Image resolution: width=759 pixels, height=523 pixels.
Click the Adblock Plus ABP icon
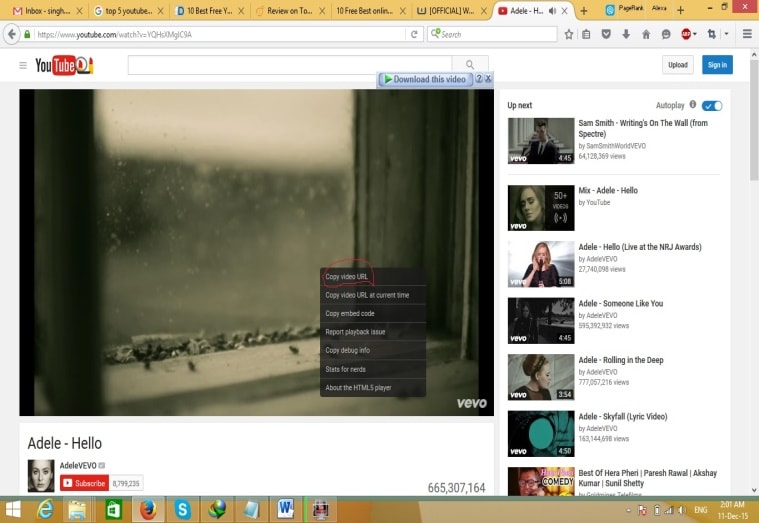(x=686, y=34)
